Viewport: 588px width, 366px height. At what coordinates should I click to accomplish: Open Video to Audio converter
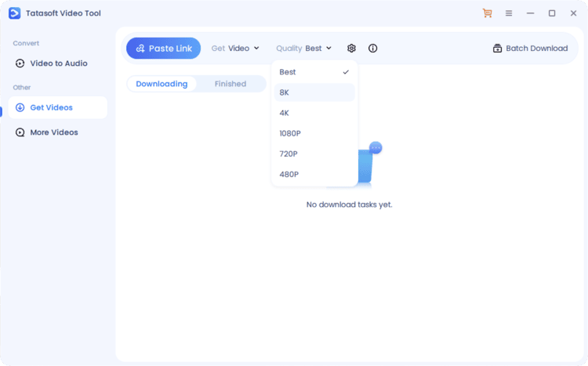coord(58,63)
